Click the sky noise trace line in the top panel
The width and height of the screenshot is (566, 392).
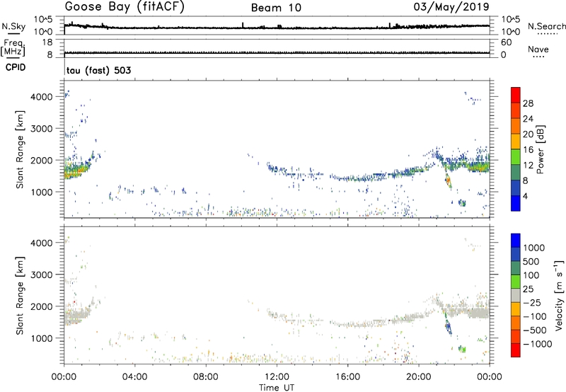click(x=277, y=28)
